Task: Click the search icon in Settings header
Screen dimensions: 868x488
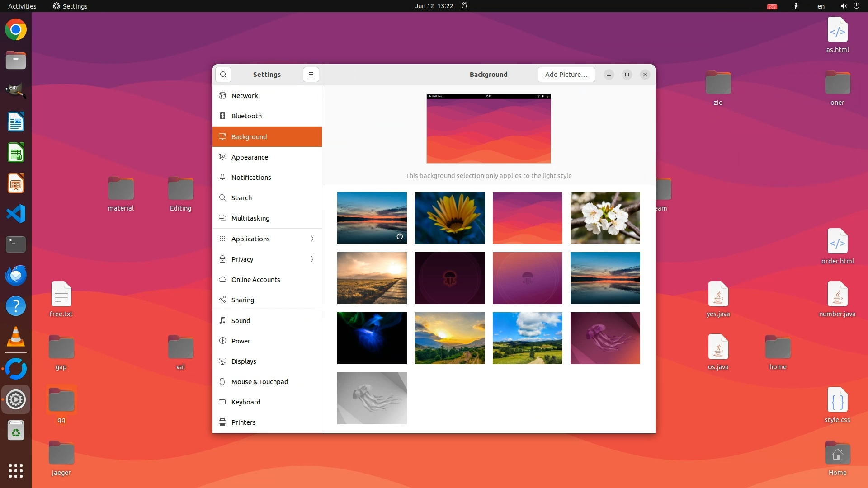Action: point(223,75)
